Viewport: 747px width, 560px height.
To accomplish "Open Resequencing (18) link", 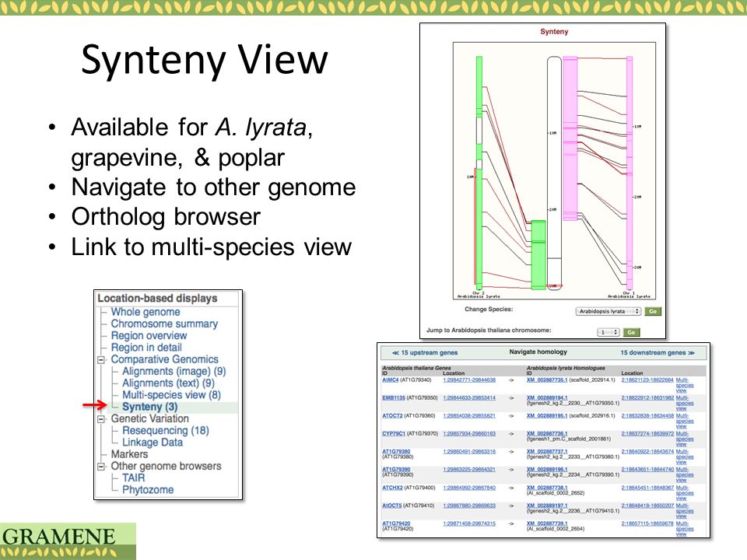I will (165, 430).
